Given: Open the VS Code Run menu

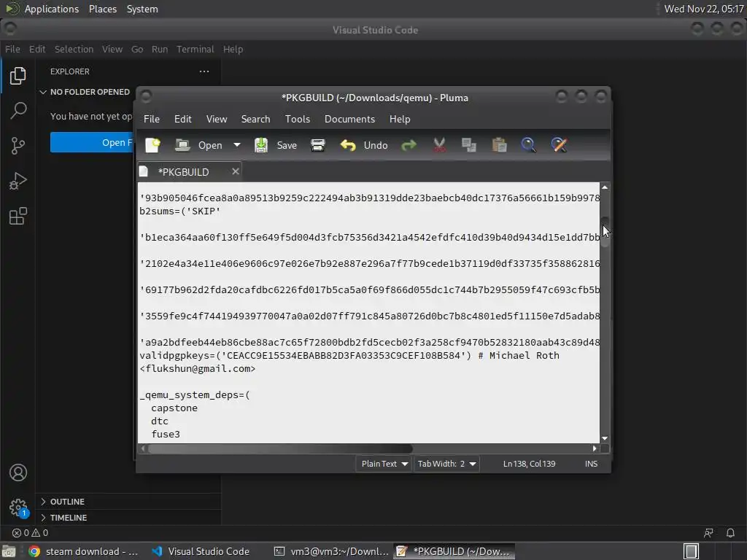Looking at the screenshot, I should [x=160, y=49].
